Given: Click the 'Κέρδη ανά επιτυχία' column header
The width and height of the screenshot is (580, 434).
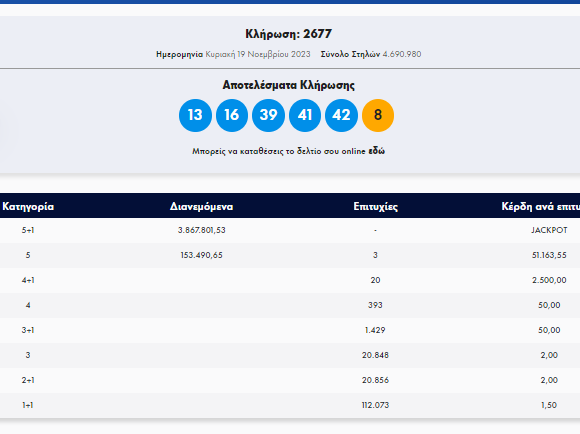Looking at the screenshot, I should (541, 206).
